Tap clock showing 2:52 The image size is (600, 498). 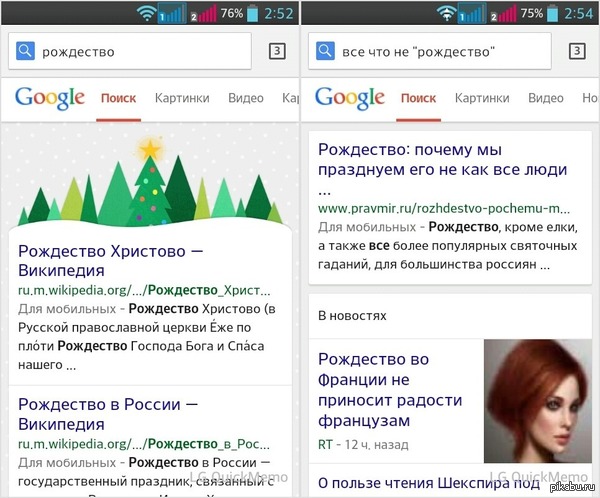279,14
